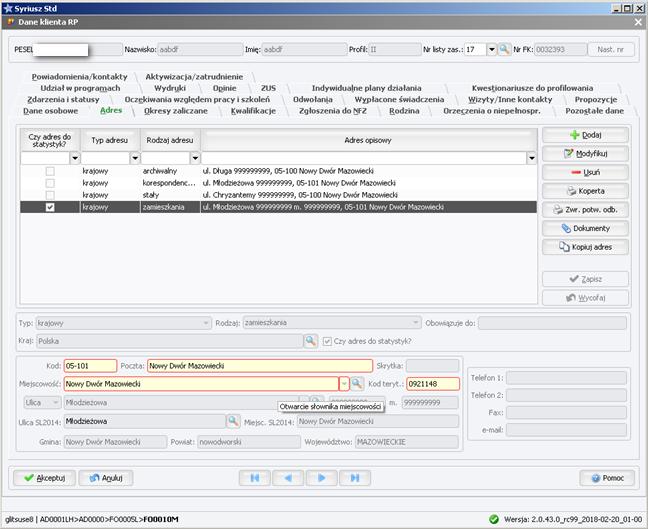Click Zapisz button

[585, 279]
